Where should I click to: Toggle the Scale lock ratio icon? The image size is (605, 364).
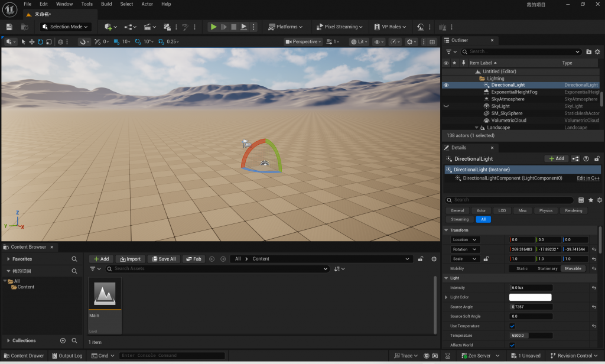pyautogui.click(x=486, y=259)
